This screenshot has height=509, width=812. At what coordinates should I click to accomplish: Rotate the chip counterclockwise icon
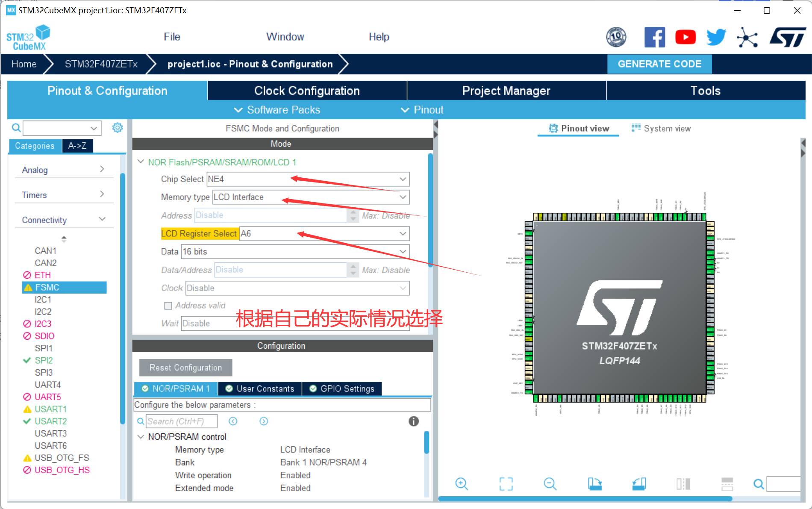(639, 484)
